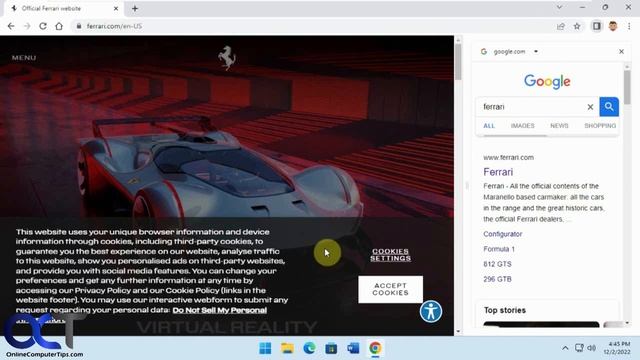This screenshot has width=640, height=360.
Task: Click Chrome icon in taskbar
Action: (x=375, y=348)
